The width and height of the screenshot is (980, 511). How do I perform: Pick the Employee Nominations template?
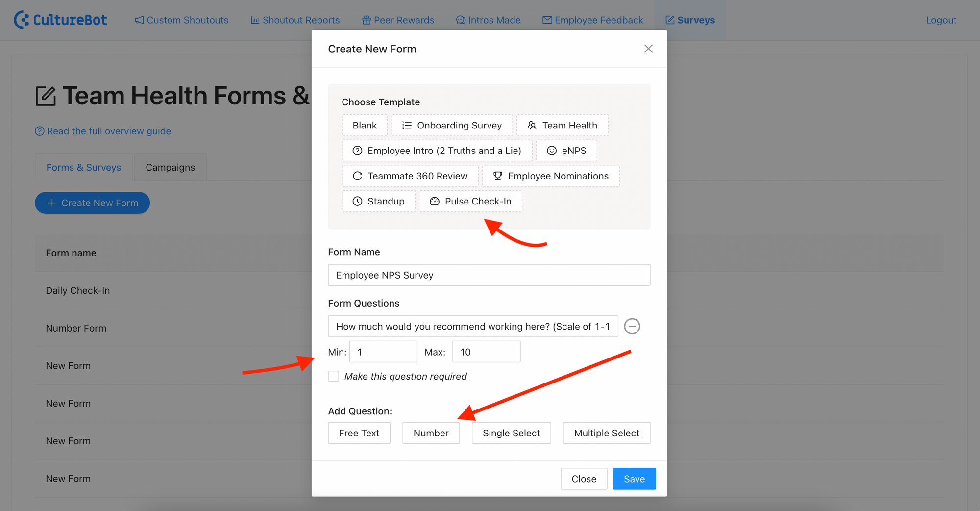click(551, 176)
